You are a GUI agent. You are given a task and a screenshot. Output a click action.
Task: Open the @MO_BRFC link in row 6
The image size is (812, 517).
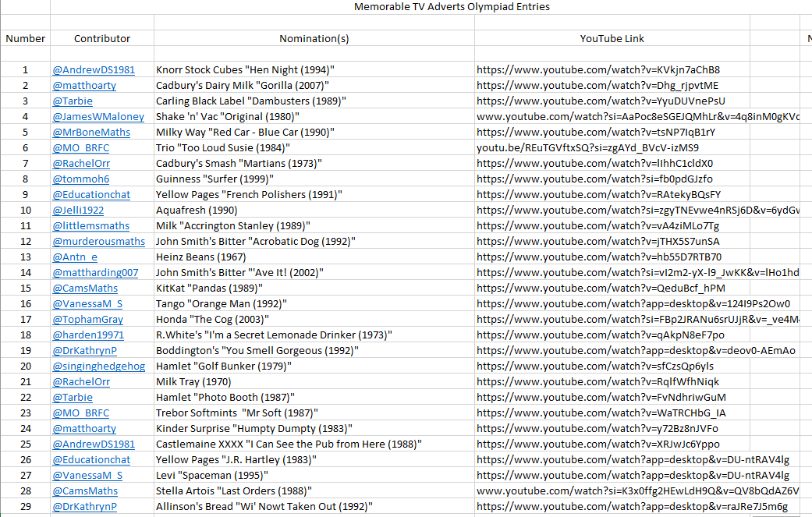point(81,147)
